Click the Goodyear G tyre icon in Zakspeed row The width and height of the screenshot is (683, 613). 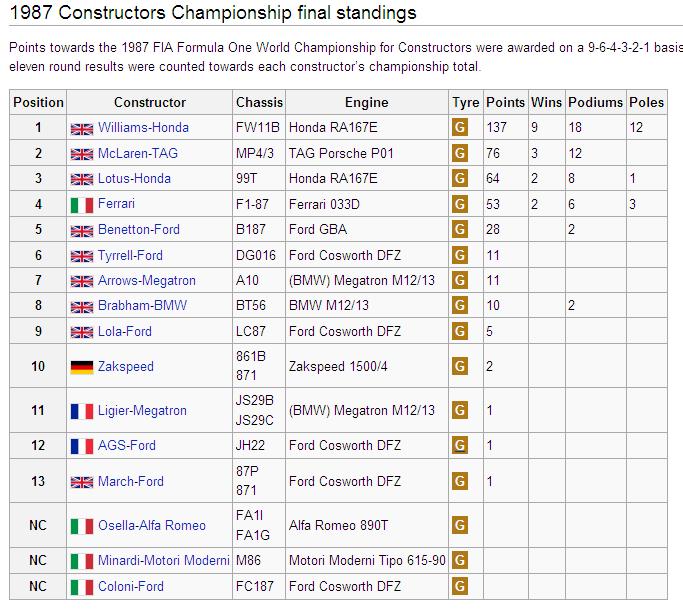coord(460,367)
